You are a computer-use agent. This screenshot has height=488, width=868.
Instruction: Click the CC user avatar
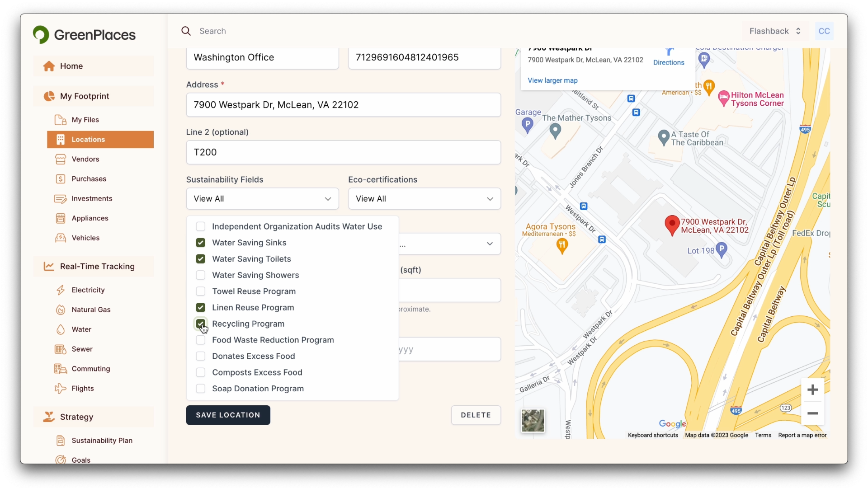(x=824, y=31)
